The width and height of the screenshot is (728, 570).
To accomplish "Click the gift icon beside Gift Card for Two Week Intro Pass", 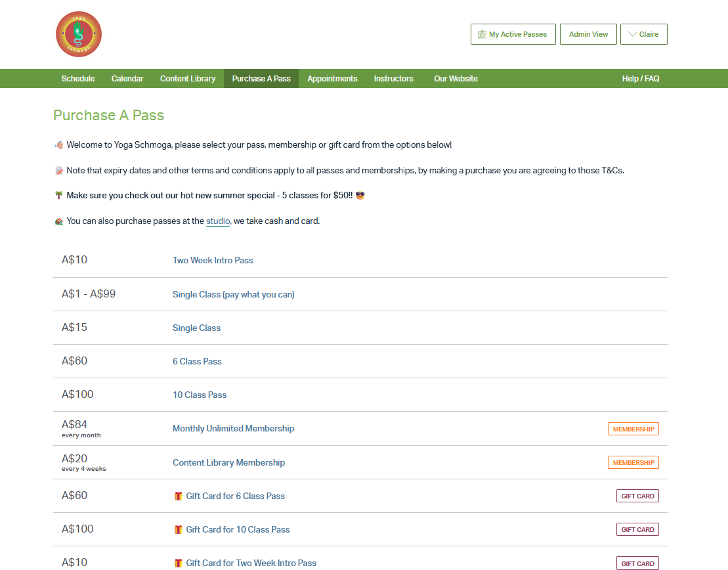I will point(178,563).
